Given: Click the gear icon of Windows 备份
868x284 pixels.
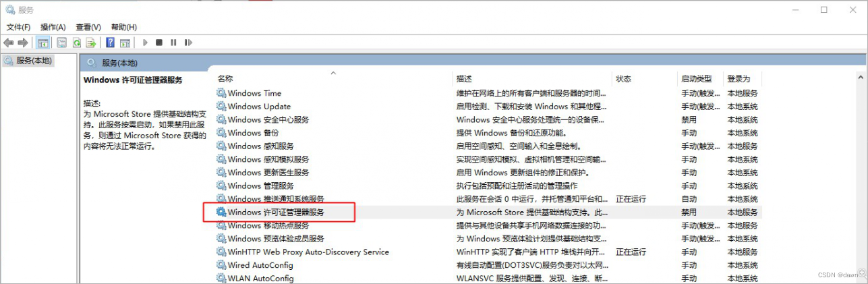Looking at the screenshot, I should [x=221, y=133].
